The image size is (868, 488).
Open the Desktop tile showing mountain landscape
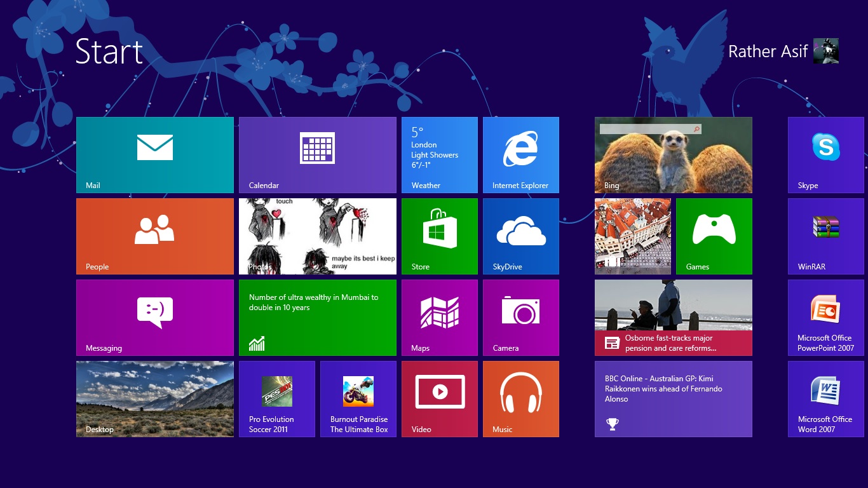point(154,398)
